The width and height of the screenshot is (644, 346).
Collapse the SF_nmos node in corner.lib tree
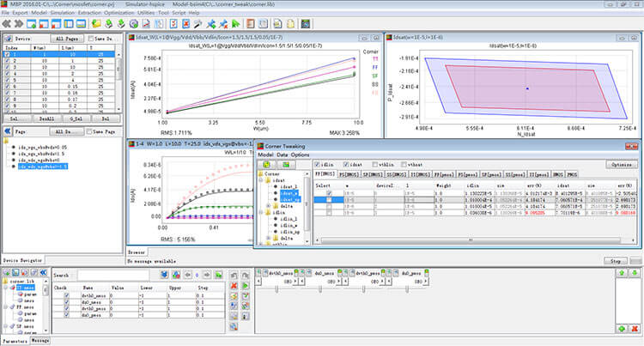[6, 326]
